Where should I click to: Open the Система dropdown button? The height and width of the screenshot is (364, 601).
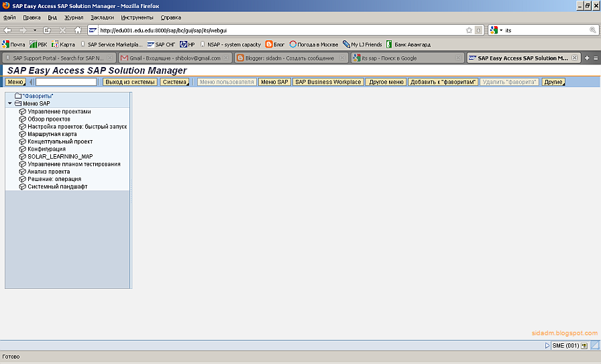coord(174,82)
